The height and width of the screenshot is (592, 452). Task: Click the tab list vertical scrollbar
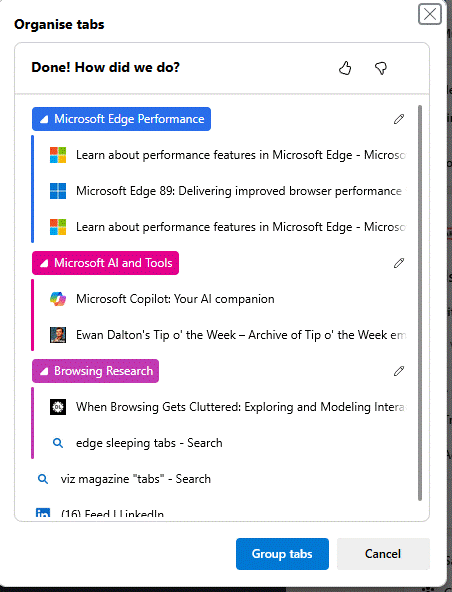pos(420,303)
